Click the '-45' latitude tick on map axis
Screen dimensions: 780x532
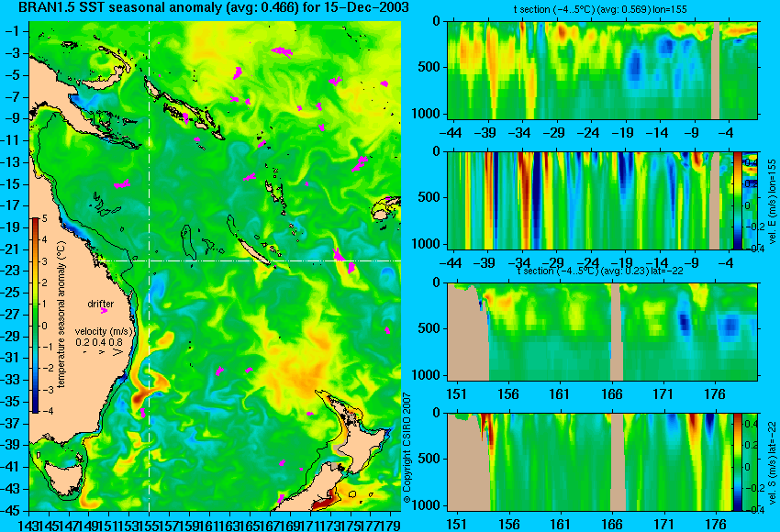click(12, 511)
